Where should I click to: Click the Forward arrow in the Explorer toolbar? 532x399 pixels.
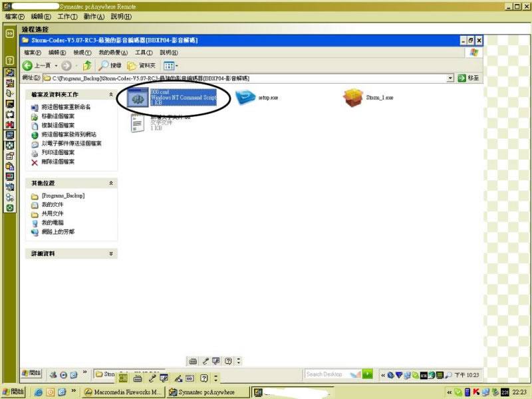pos(66,65)
